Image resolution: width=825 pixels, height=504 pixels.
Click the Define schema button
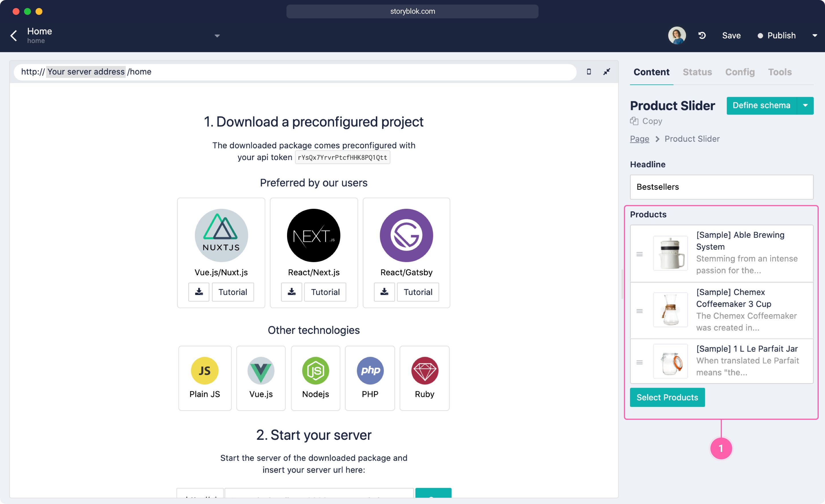(761, 105)
